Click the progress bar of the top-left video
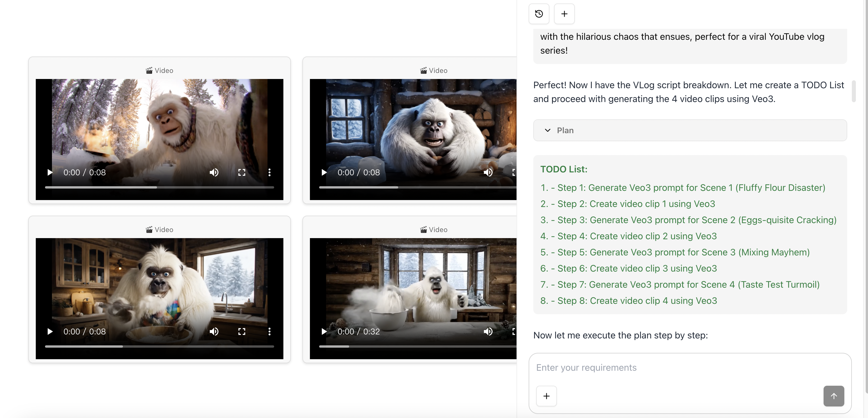Viewport: 868px width, 418px height. click(159, 187)
